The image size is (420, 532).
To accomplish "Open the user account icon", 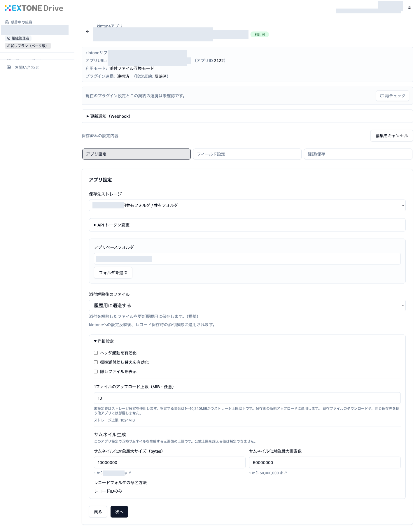I will point(409,8).
